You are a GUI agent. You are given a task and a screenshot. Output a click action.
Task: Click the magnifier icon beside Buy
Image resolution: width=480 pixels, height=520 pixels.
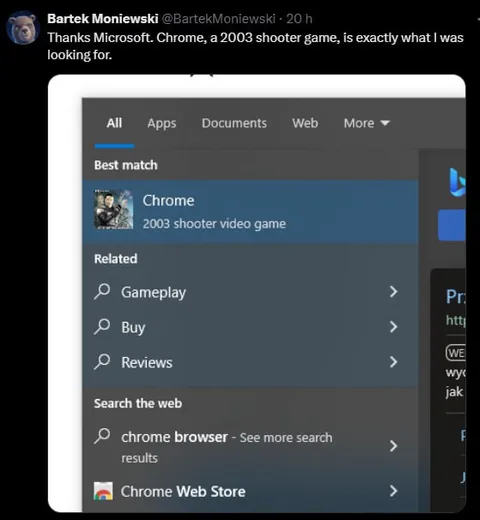coord(102,327)
